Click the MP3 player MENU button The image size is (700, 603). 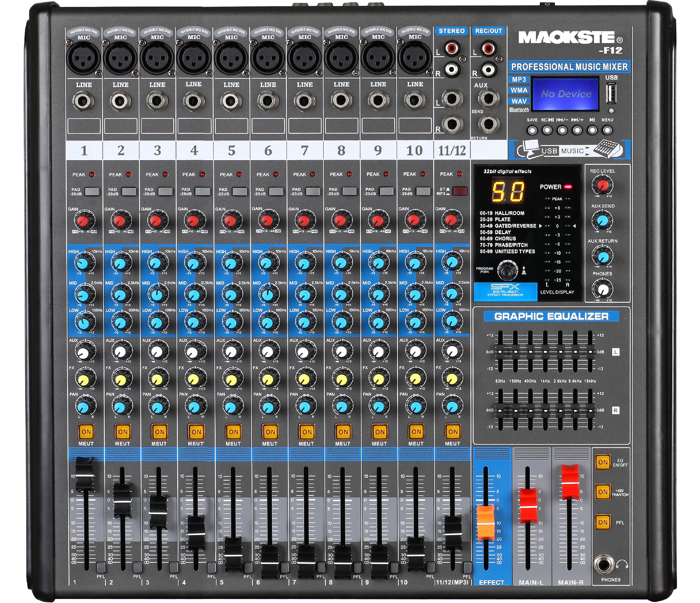[x=607, y=130]
